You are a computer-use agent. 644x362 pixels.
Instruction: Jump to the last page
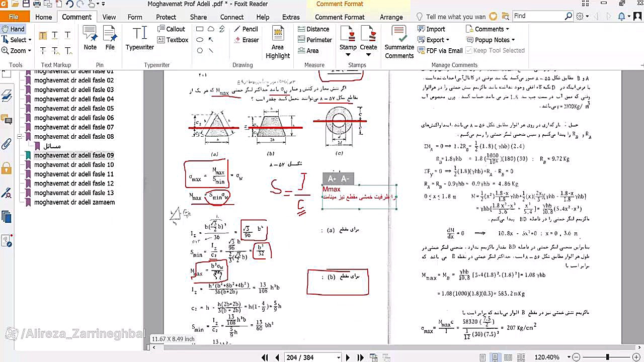point(360,357)
